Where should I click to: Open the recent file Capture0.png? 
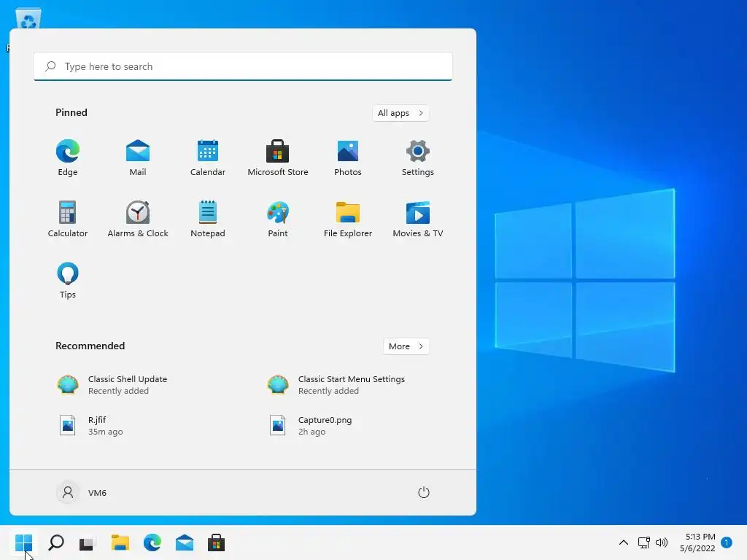click(x=311, y=425)
